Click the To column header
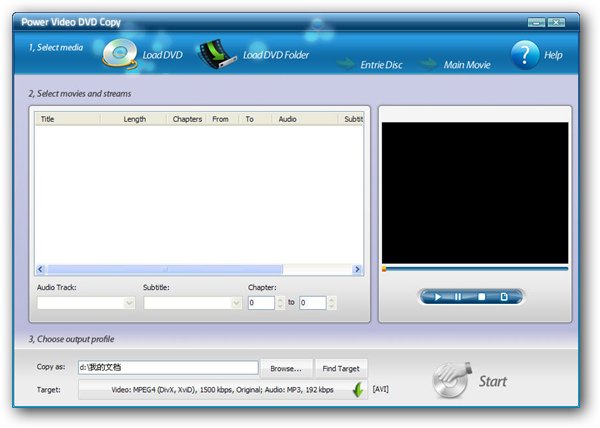 [x=255, y=119]
